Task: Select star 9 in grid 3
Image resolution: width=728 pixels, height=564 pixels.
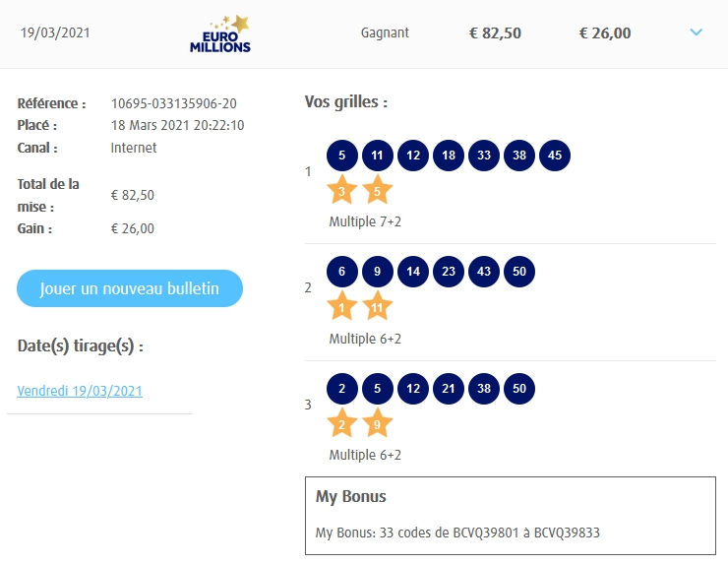Action: 377,422
